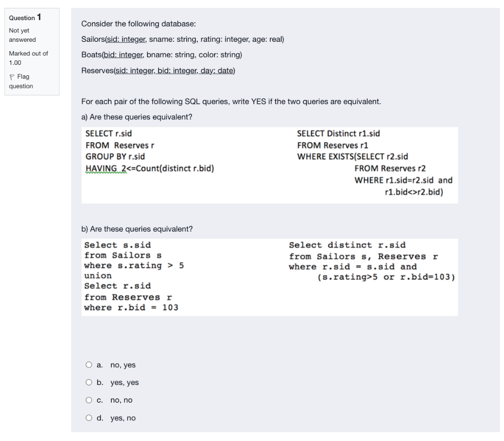Select radio button for option a. no, yes

[89, 365]
